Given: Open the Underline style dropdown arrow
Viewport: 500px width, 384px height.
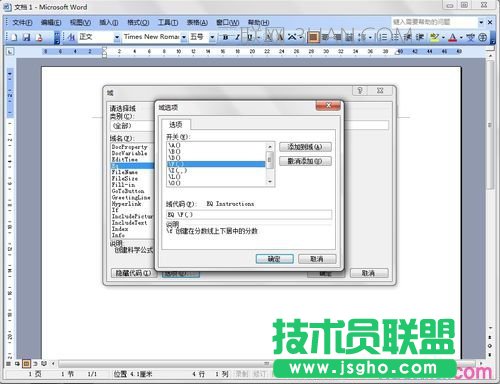Looking at the screenshot, I should pyautogui.click(x=258, y=37).
